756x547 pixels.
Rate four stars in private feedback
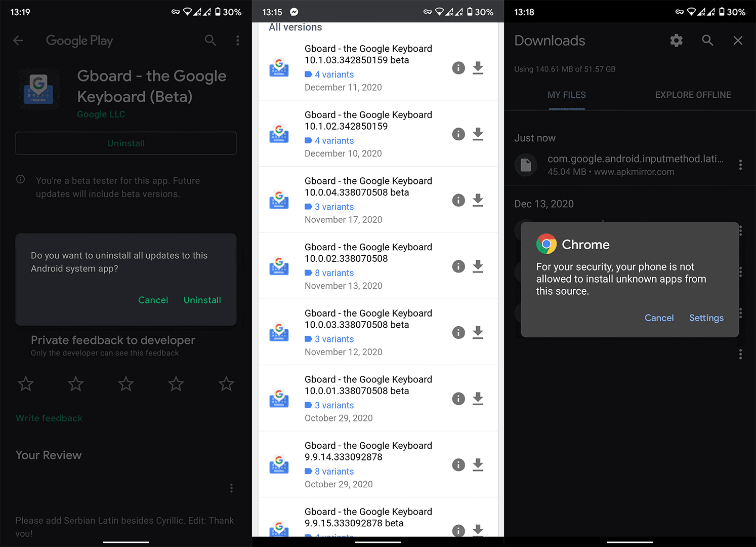(176, 384)
